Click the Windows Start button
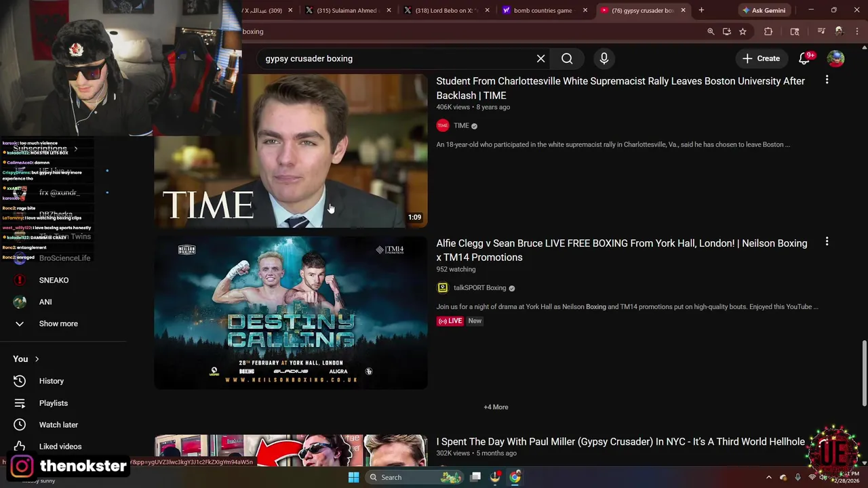The width and height of the screenshot is (868, 488). click(x=353, y=477)
